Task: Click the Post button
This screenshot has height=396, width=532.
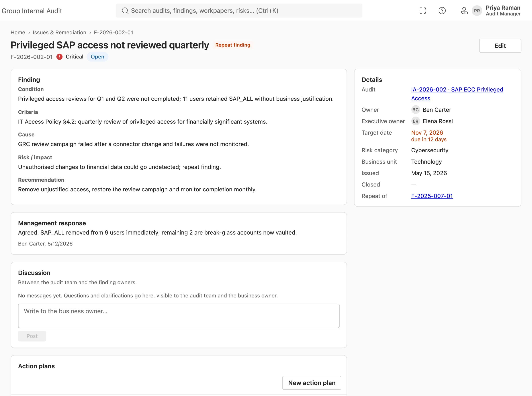Action: 32,336
